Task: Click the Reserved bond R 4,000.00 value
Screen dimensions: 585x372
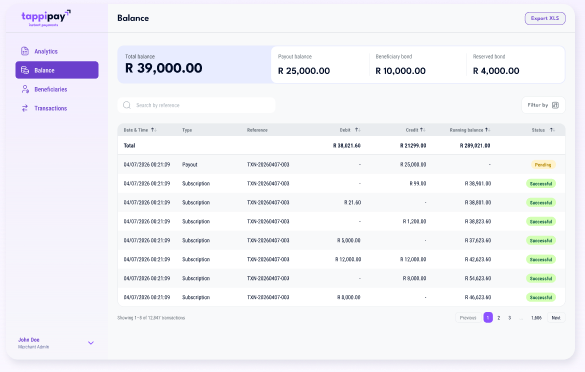Action: (x=496, y=71)
